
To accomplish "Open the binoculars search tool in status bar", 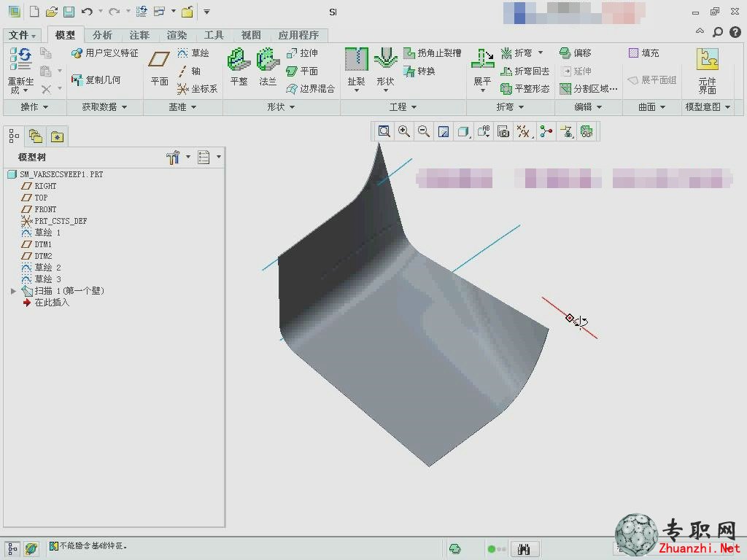I will tap(524, 549).
